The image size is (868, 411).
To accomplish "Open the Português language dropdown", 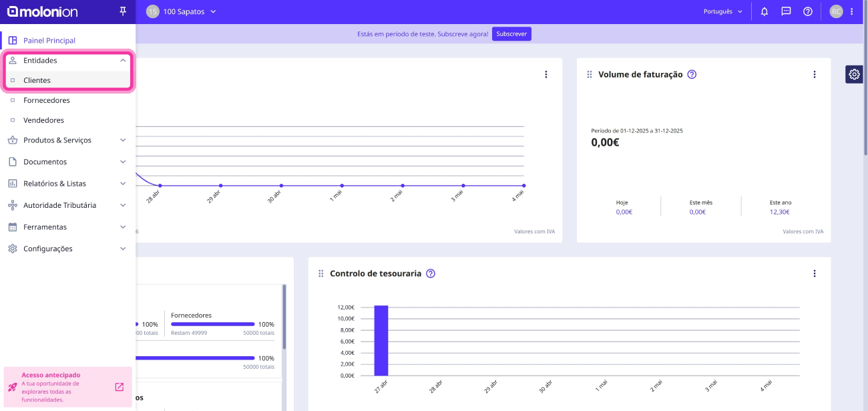I will coord(723,11).
